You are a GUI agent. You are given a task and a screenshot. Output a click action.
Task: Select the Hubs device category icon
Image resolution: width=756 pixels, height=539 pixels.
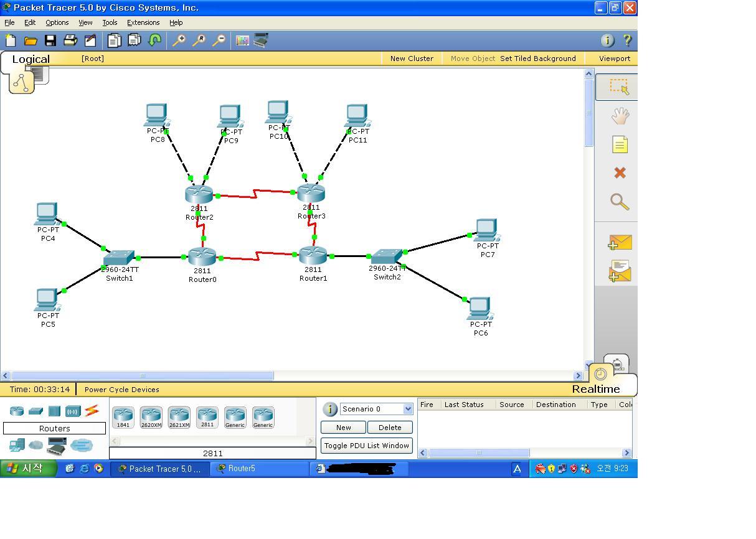(54, 411)
